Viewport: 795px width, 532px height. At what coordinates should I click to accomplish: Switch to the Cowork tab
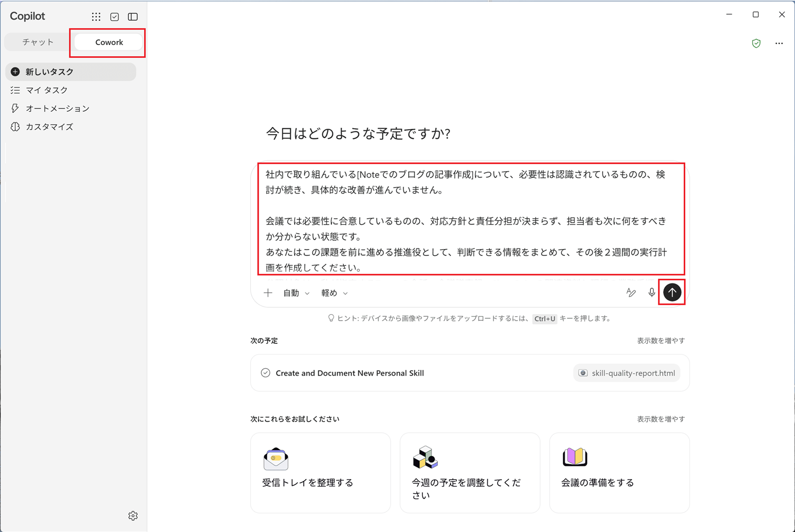pyautogui.click(x=109, y=42)
